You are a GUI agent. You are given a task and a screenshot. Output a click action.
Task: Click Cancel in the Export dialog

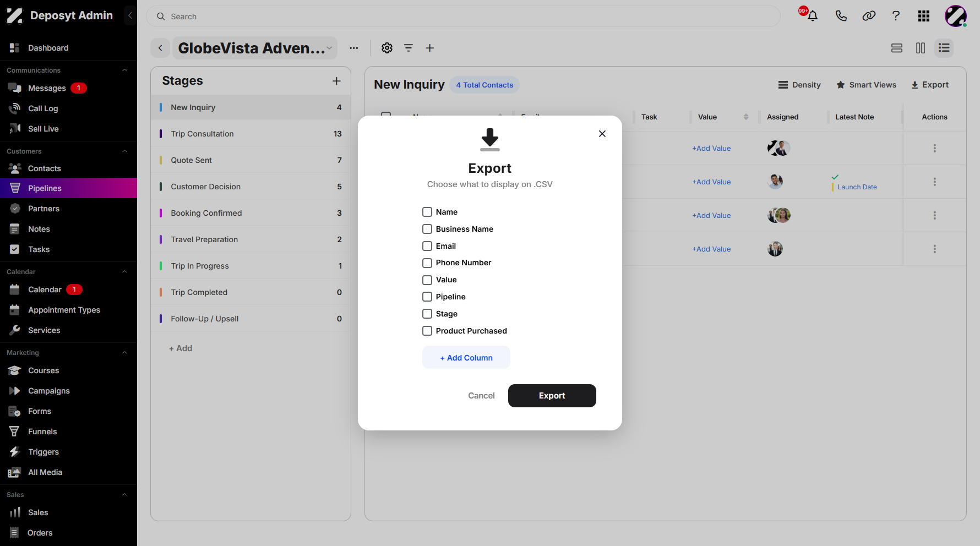pyautogui.click(x=481, y=396)
